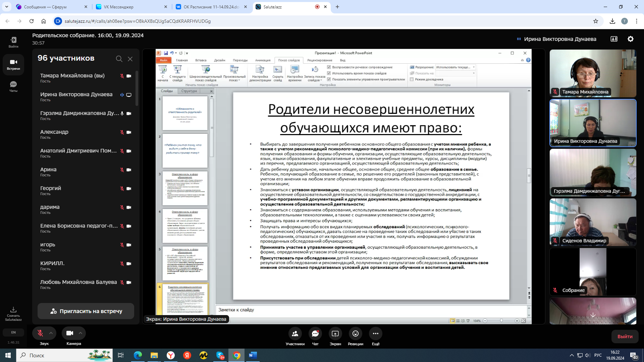This screenshot has width=644, height=362.
Task: Toggle the Камера camera button
Action: 70,333
